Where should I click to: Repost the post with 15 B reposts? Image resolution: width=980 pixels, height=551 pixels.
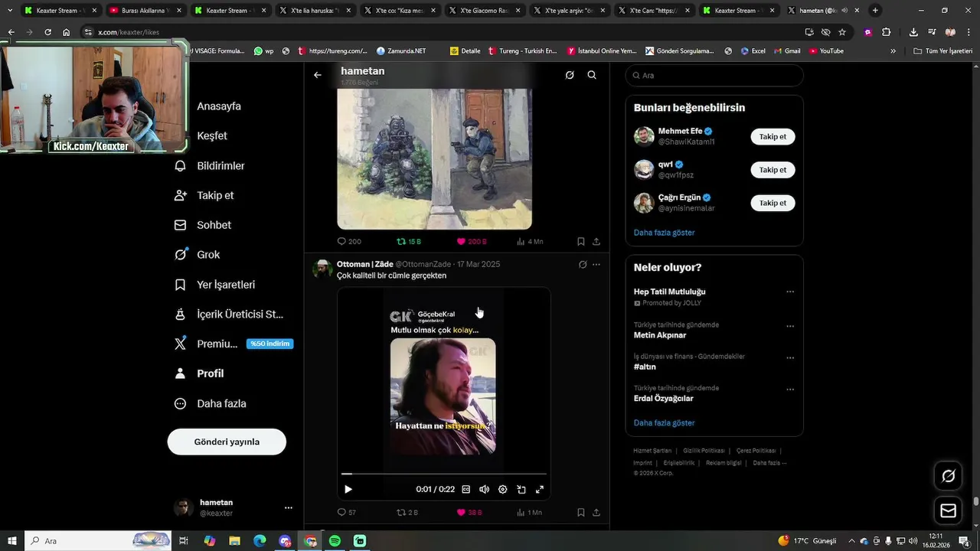pyautogui.click(x=409, y=241)
